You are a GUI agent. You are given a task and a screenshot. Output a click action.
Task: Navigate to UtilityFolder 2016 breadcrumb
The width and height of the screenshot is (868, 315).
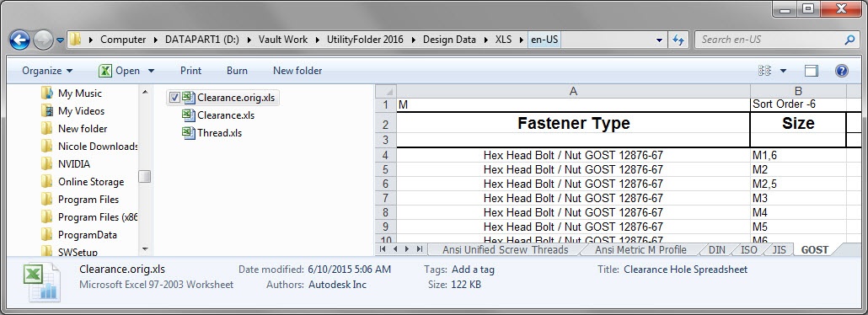tap(365, 40)
